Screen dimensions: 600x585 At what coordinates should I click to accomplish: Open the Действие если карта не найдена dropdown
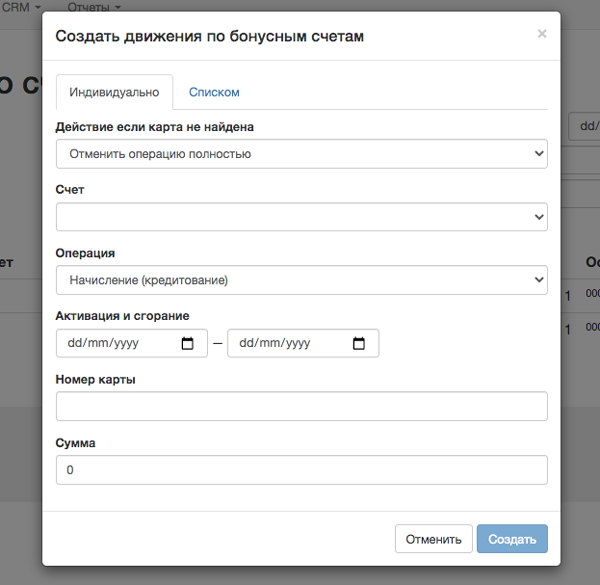click(302, 154)
